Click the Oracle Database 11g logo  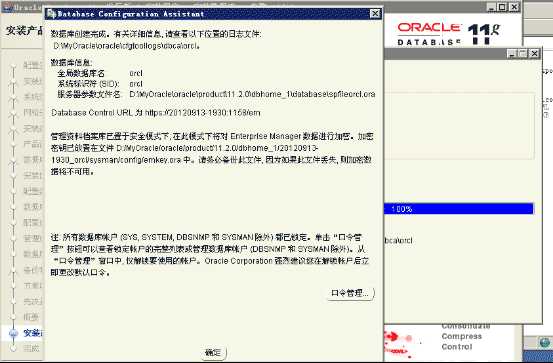pos(449,34)
